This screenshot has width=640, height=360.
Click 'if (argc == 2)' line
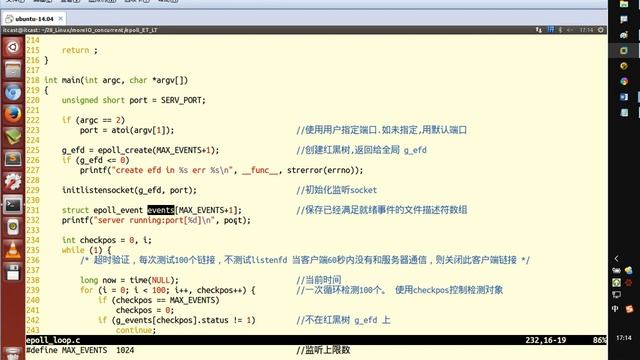[93, 120]
